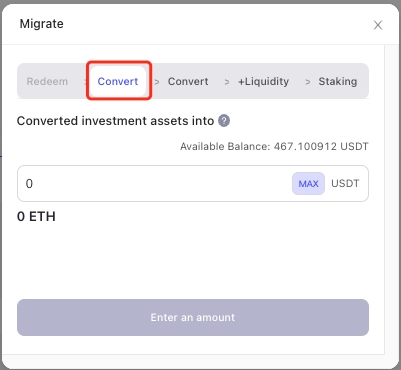Image resolution: width=401 pixels, height=370 pixels.
Task: Click the arrow before Staking
Action: coord(308,82)
